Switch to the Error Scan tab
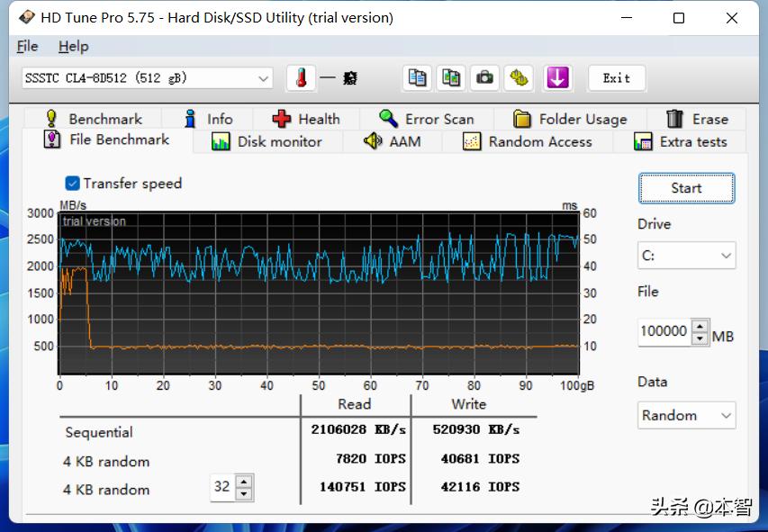The height and width of the screenshot is (532, 768). pyautogui.click(x=427, y=119)
